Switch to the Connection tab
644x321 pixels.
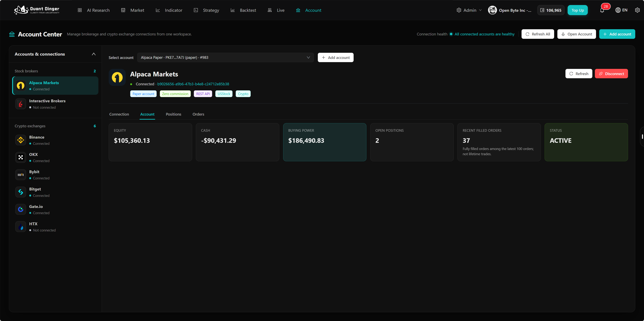[119, 114]
